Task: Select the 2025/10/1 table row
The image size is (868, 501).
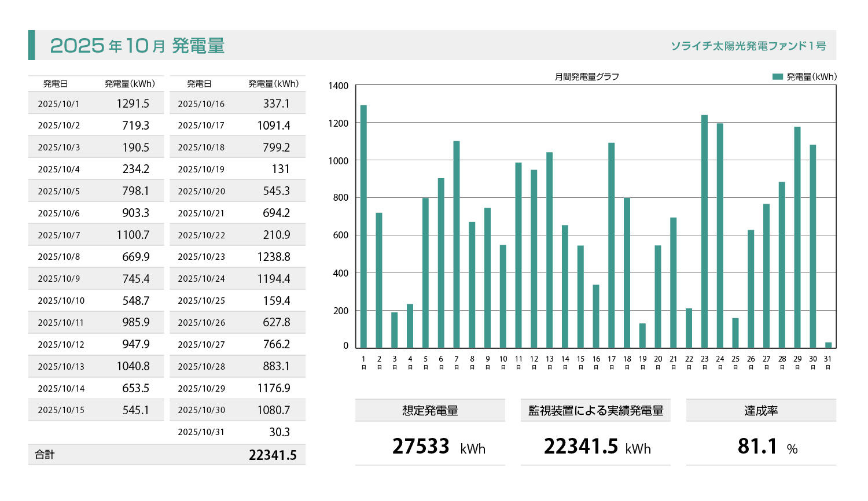Action: click(95, 104)
